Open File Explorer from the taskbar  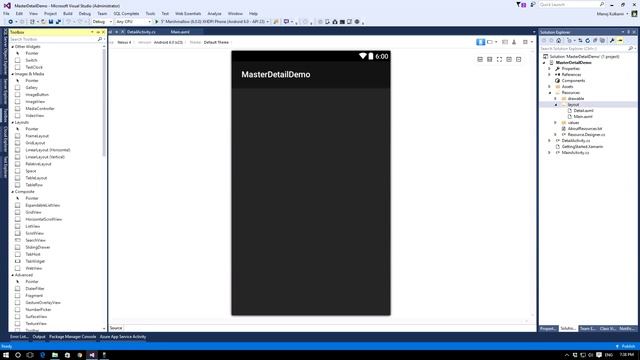coord(55,355)
